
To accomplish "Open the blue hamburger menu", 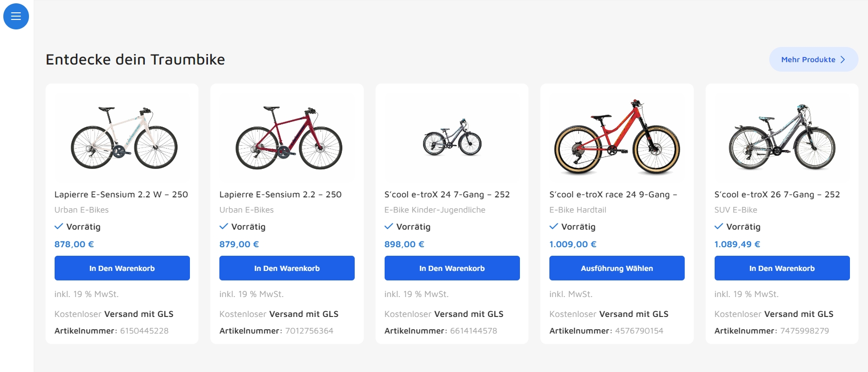I will pyautogui.click(x=16, y=16).
